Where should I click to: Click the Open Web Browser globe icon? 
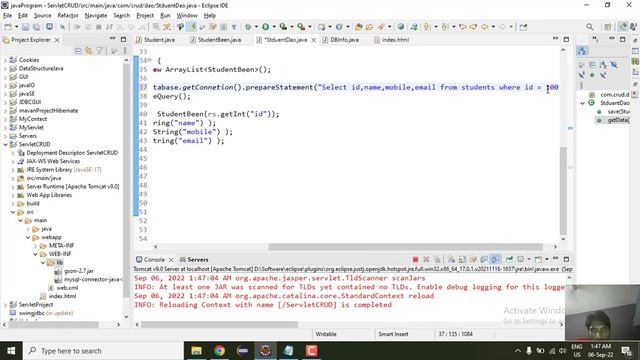click(401, 27)
